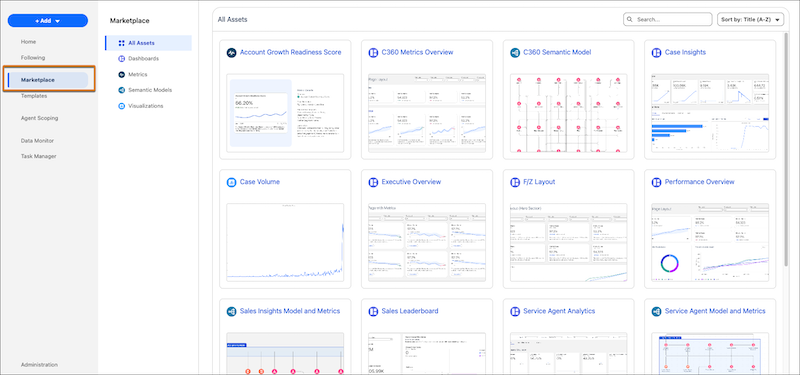Screen dimensions: 800x375
Task: Click the All Assets grid icon
Action: [121, 43]
